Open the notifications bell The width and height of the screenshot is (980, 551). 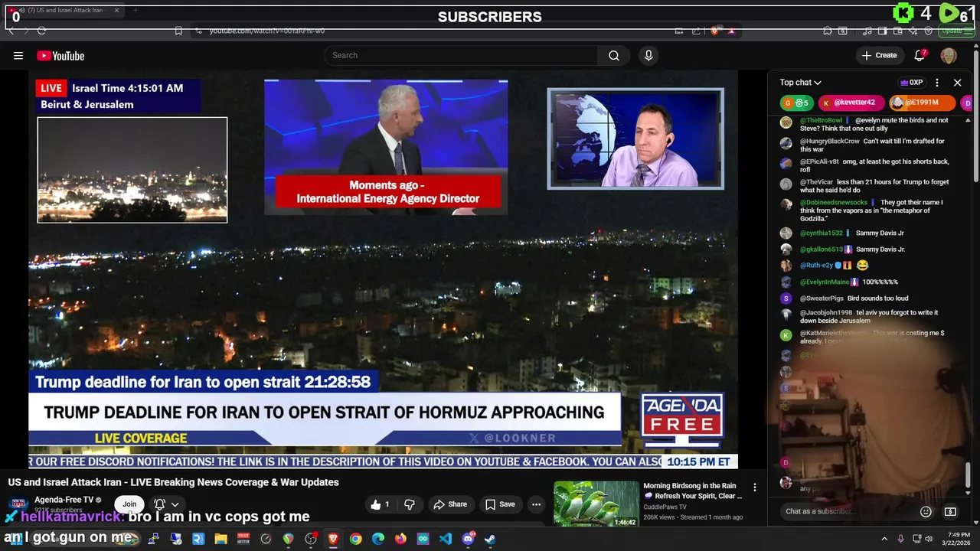coord(920,55)
